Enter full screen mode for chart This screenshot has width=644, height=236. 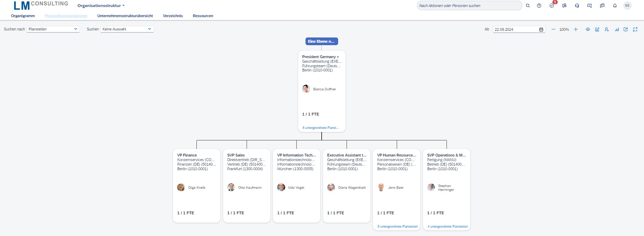point(635,29)
